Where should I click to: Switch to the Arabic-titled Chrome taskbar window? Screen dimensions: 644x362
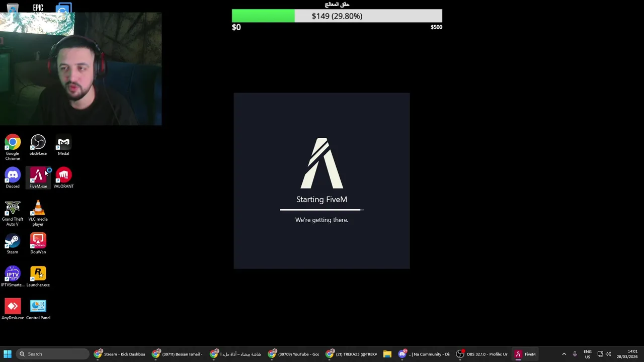(x=235, y=354)
